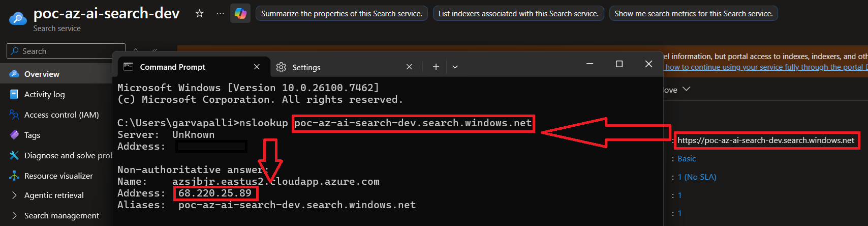Click the nslookup hostname in the command line
The width and height of the screenshot is (868, 226).
pyautogui.click(x=413, y=123)
